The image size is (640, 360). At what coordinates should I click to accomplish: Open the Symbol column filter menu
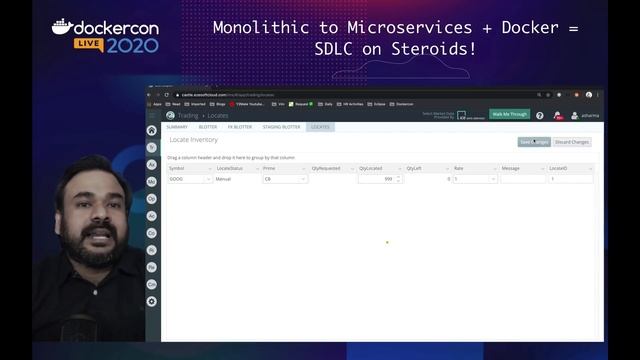coord(210,169)
